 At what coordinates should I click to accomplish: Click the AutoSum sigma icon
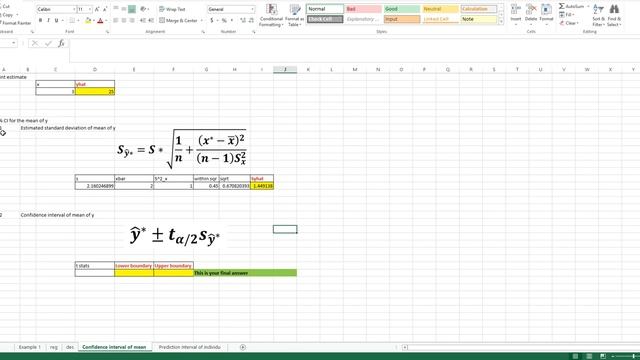pos(562,6)
